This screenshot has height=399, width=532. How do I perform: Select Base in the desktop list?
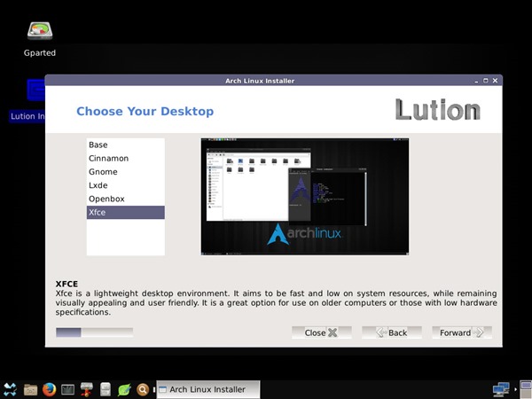tap(126, 145)
